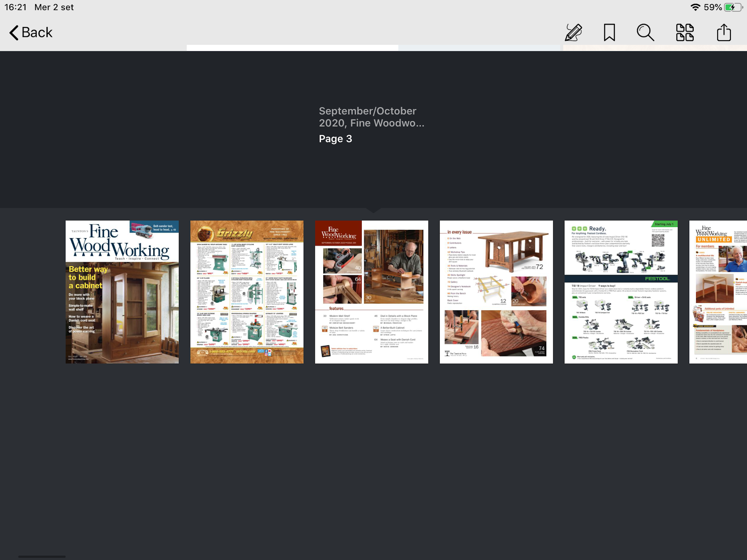Screen dimensions: 747x560
Task: Tap the 16:21 clock in status bar
Action: pyautogui.click(x=16, y=7)
